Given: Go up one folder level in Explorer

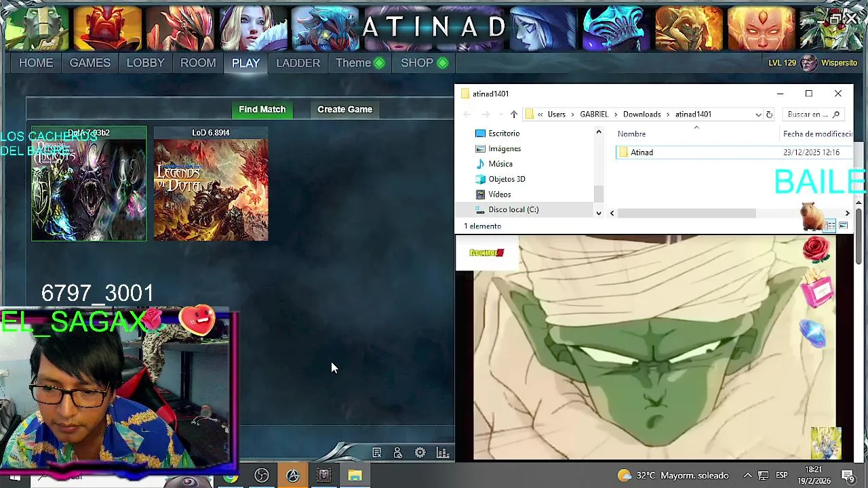Looking at the screenshot, I should [514, 115].
